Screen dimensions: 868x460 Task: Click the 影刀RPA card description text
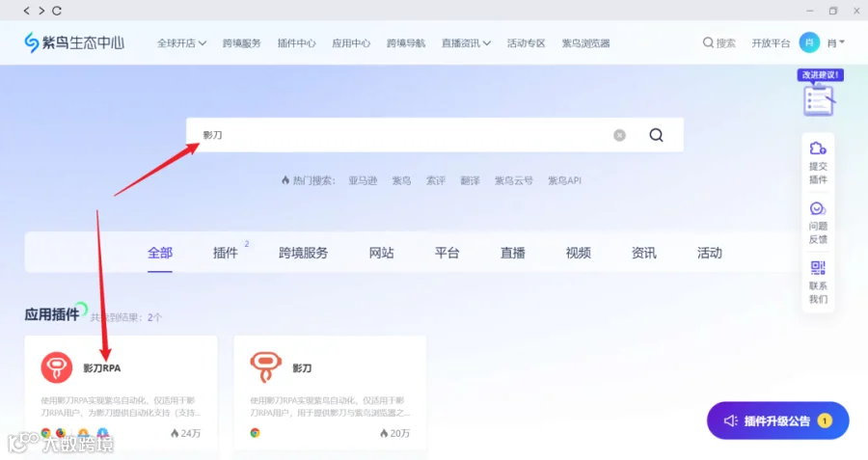[x=121, y=406]
